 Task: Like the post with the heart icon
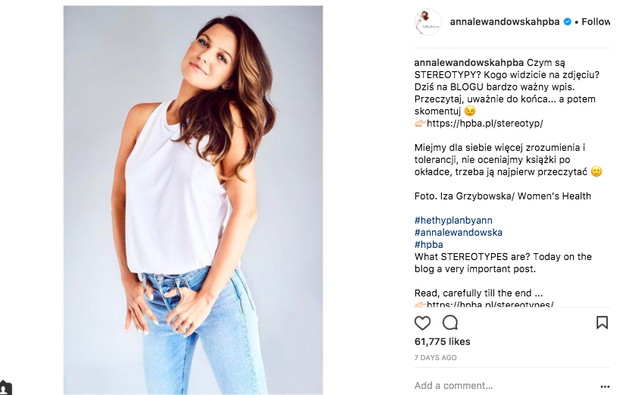(x=422, y=323)
